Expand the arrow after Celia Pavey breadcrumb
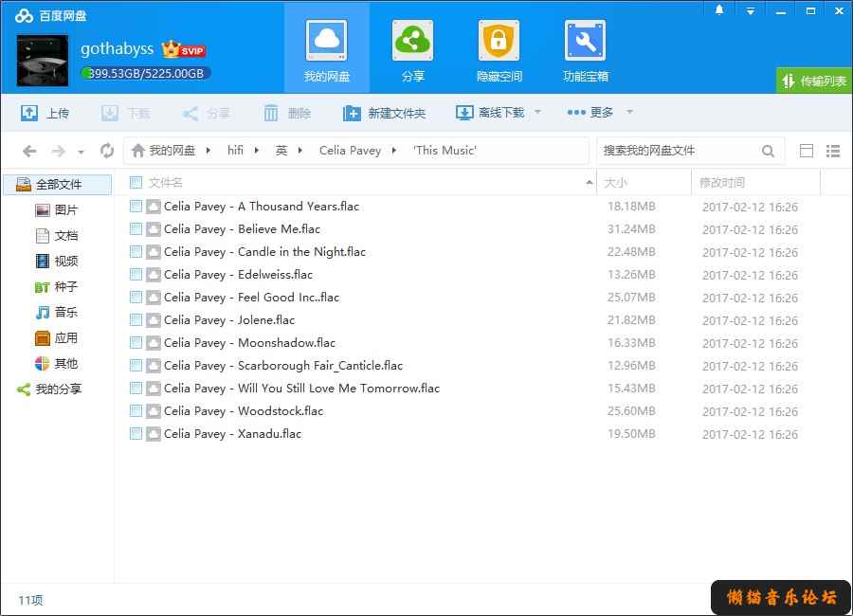The image size is (853, 616). 394,150
